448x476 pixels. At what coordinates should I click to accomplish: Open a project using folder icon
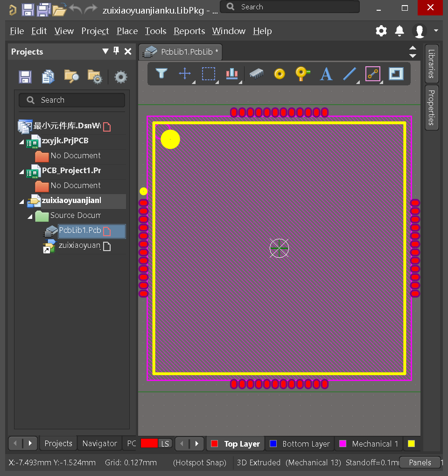click(x=59, y=10)
